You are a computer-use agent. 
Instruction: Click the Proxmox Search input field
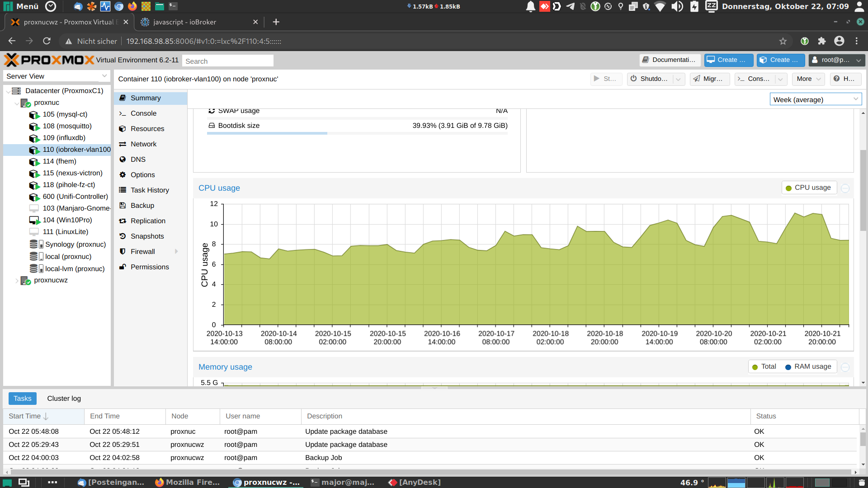(x=227, y=61)
